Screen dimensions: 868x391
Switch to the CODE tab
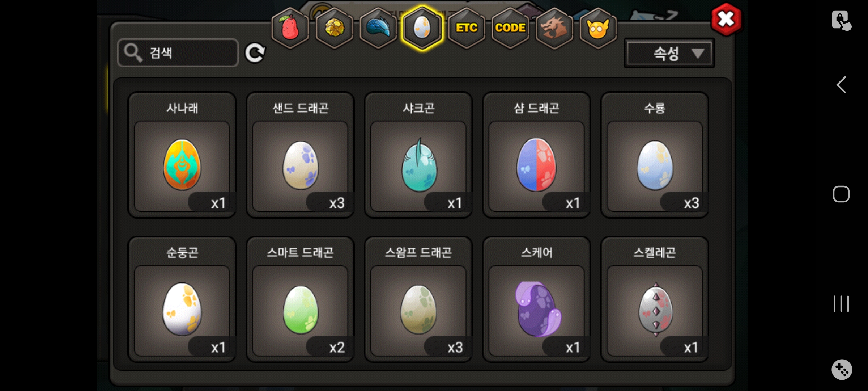(510, 28)
